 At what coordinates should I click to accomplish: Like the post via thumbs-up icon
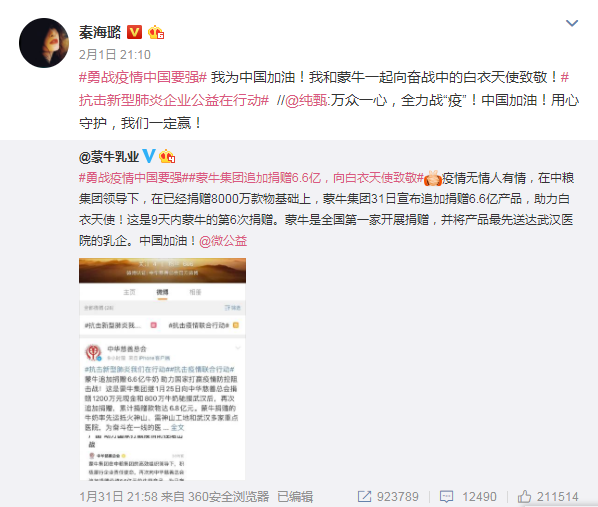click(x=524, y=496)
